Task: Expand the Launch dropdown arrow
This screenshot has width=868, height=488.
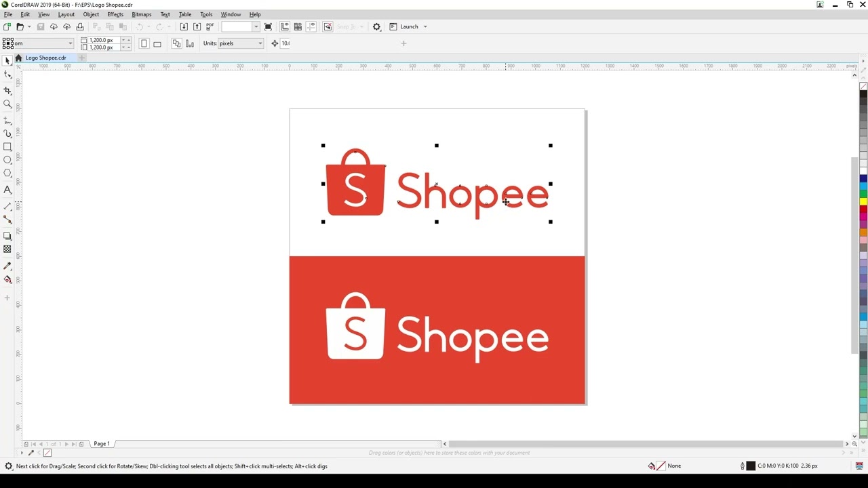Action: click(x=425, y=26)
